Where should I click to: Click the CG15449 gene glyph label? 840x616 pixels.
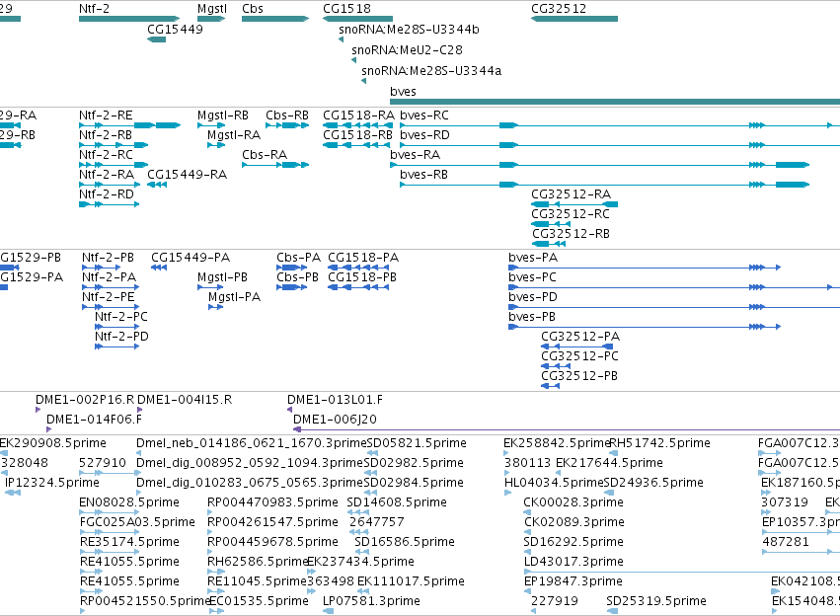click(175, 30)
